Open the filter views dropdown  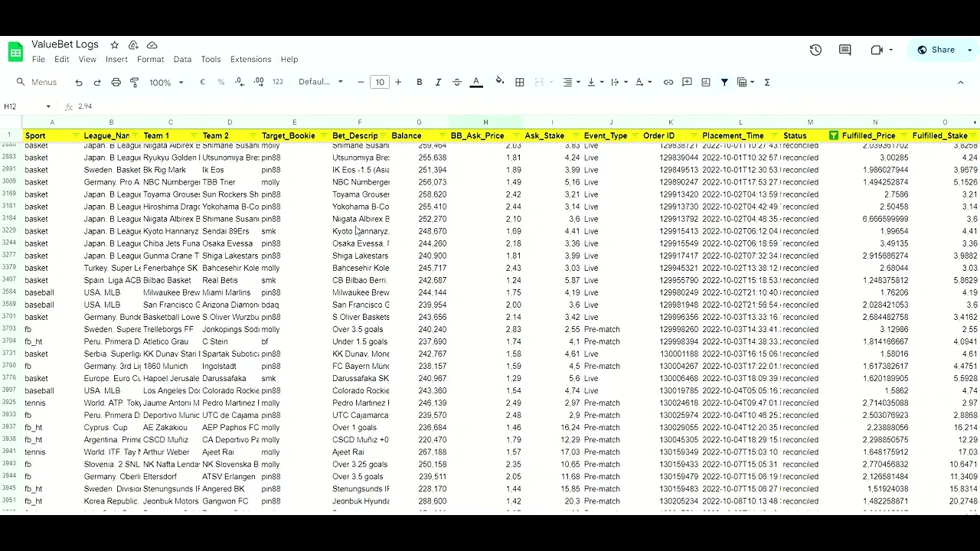[746, 82]
